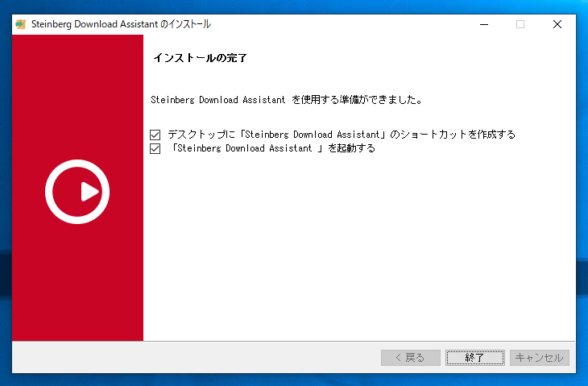This screenshot has height=386, width=588.
Task: Click the maximize button in the title bar
Action: coord(520,24)
